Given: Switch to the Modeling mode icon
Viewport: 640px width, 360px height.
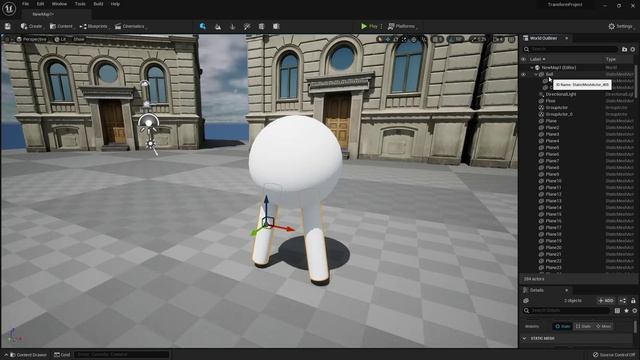Looking at the screenshot, I should [261, 26].
